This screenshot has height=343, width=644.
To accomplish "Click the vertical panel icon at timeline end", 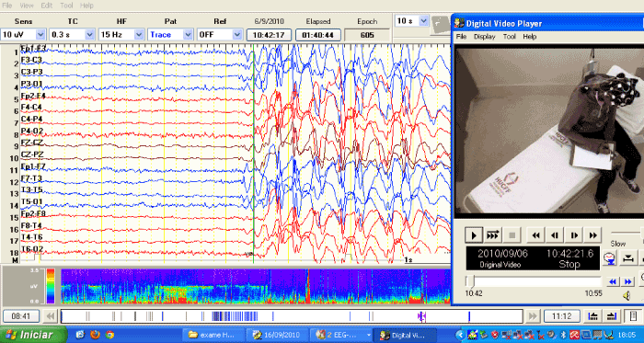I will [x=633, y=316].
